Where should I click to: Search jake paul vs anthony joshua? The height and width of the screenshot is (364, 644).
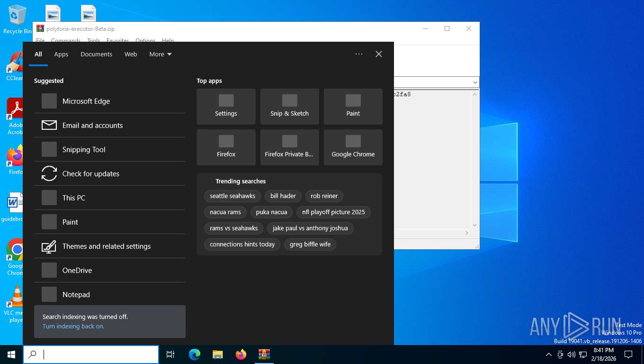(x=310, y=228)
